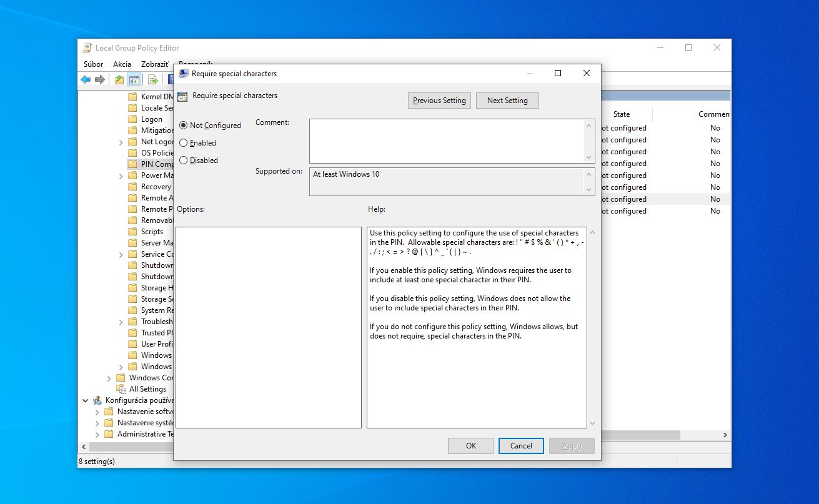Click the policy icon beside the Require special characters heading
The height and width of the screenshot is (504, 819).
(182, 97)
